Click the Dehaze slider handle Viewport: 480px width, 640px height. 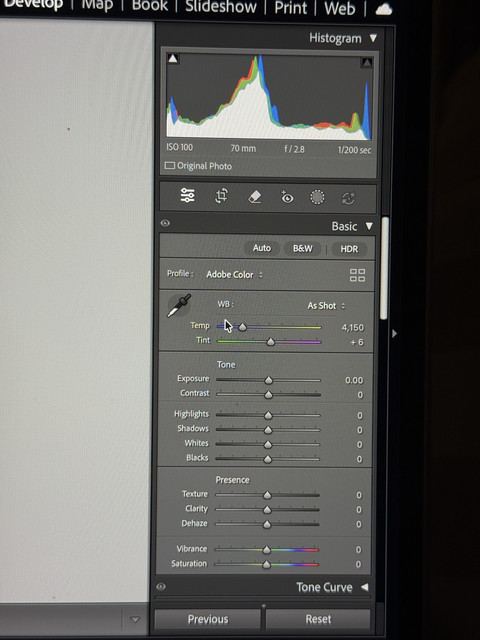click(x=267, y=525)
